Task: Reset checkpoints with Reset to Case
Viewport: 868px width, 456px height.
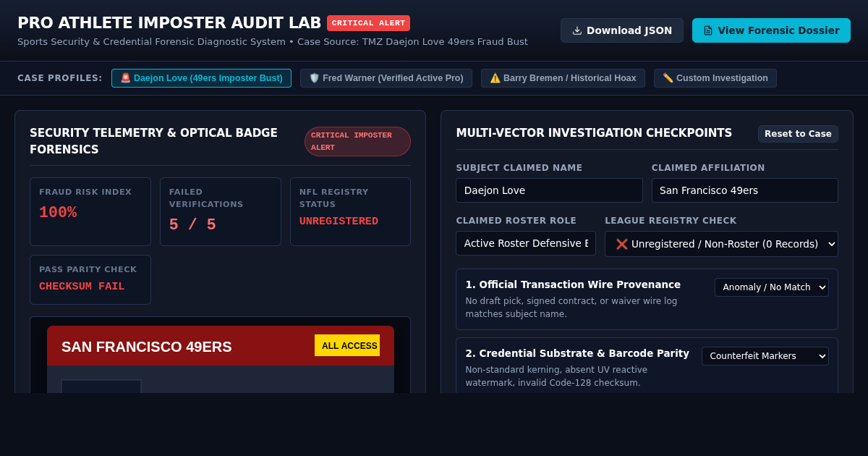Action: tap(798, 134)
